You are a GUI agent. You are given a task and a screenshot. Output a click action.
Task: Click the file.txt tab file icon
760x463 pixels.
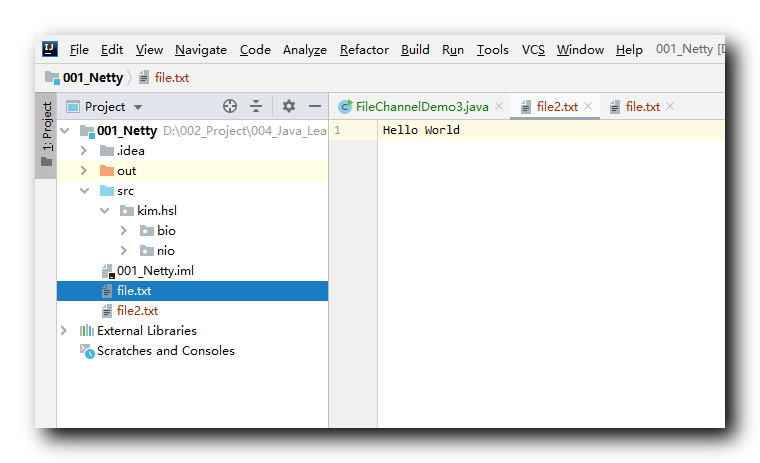point(615,107)
